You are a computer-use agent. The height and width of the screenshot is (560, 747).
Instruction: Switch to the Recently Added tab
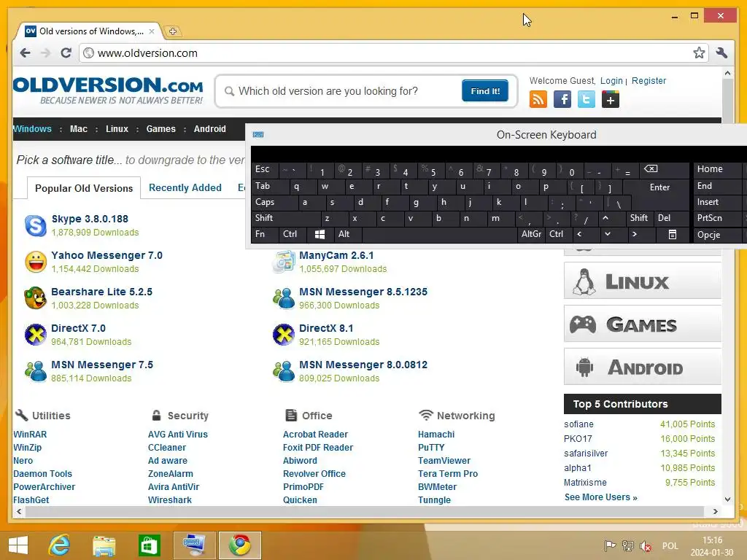[185, 187]
